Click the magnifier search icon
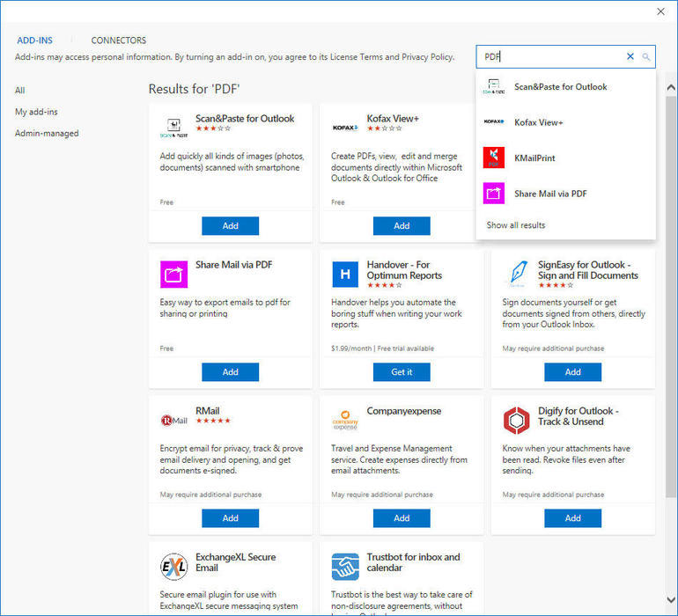The image size is (678, 616). point(645,56)
